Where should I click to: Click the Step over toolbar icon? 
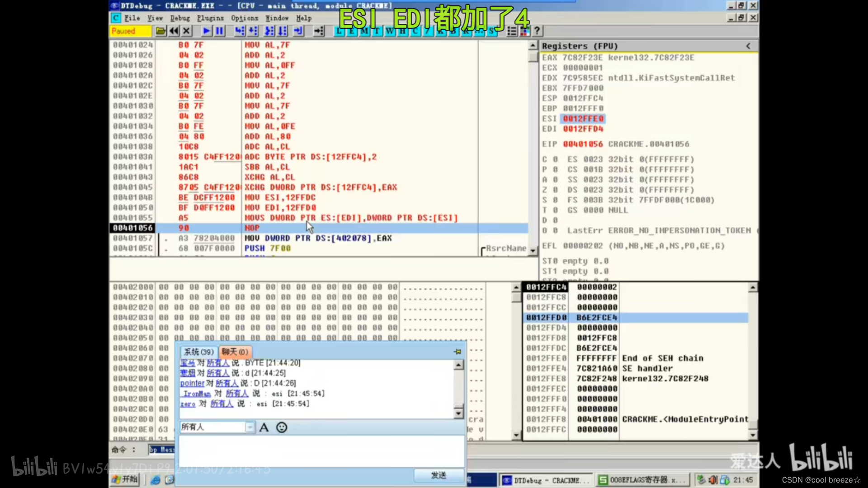click(253, 31)
